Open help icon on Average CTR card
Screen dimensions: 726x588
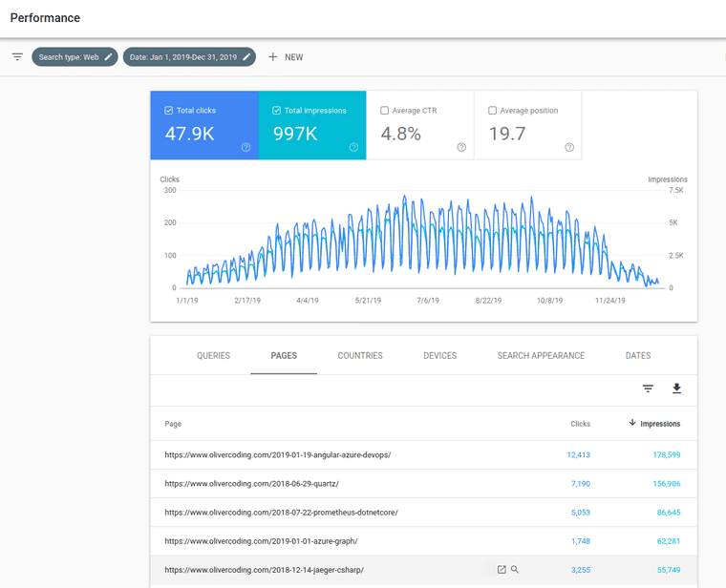[x=461, y=147]
